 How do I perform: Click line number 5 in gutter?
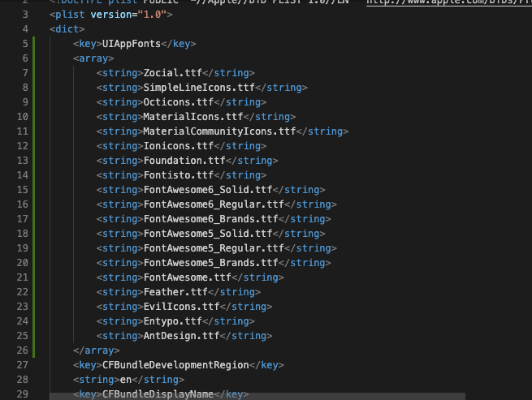click(x=25, y=44)
